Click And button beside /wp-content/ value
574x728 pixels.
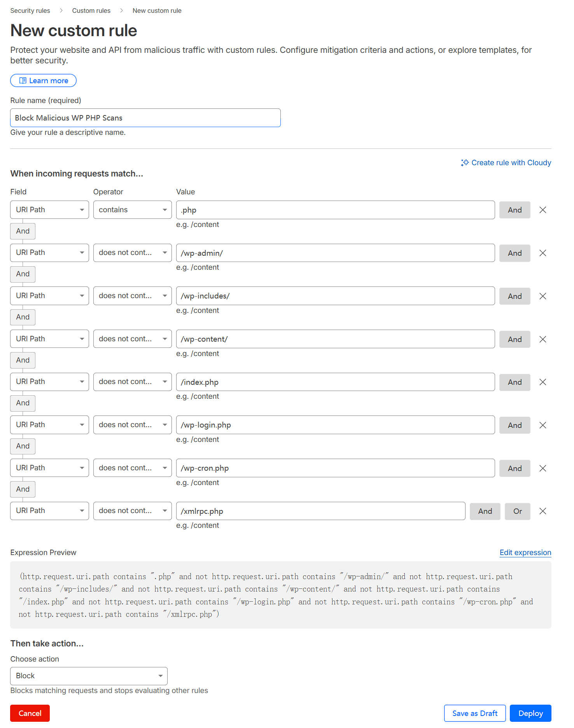tap(515, 339)
